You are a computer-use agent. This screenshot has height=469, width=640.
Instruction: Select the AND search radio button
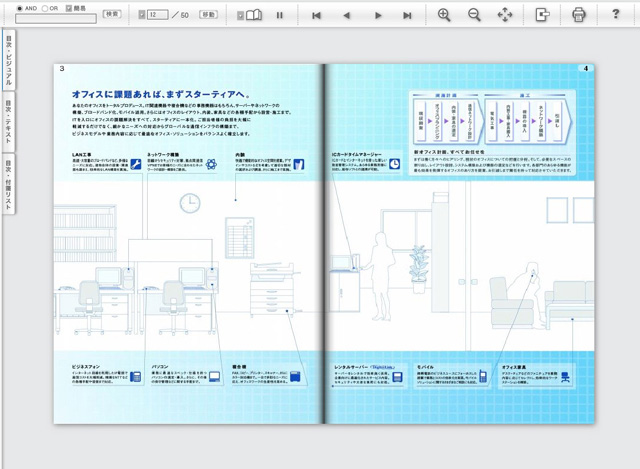[20, 8]
